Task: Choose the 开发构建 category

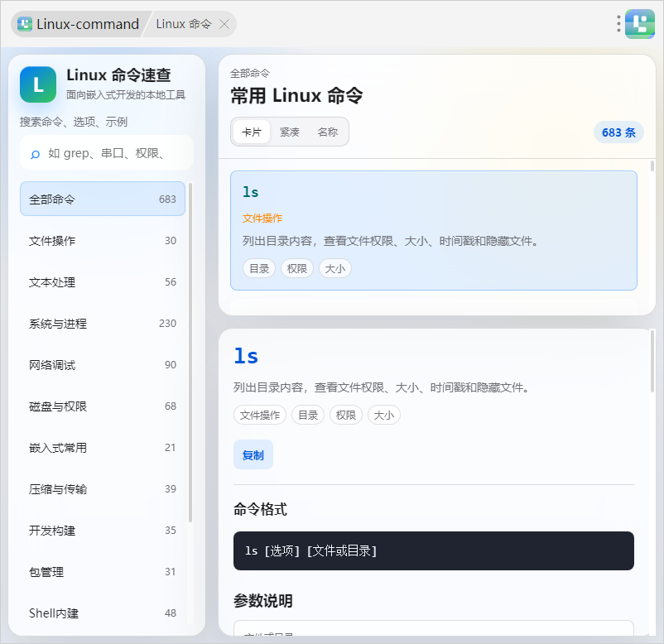Action: [x=103, y=531]
